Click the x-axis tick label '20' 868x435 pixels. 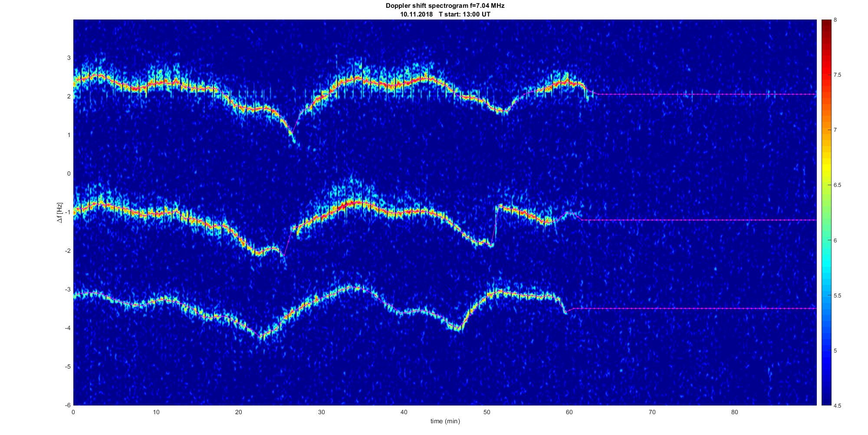pyautogui.click(x=239, y=412)
